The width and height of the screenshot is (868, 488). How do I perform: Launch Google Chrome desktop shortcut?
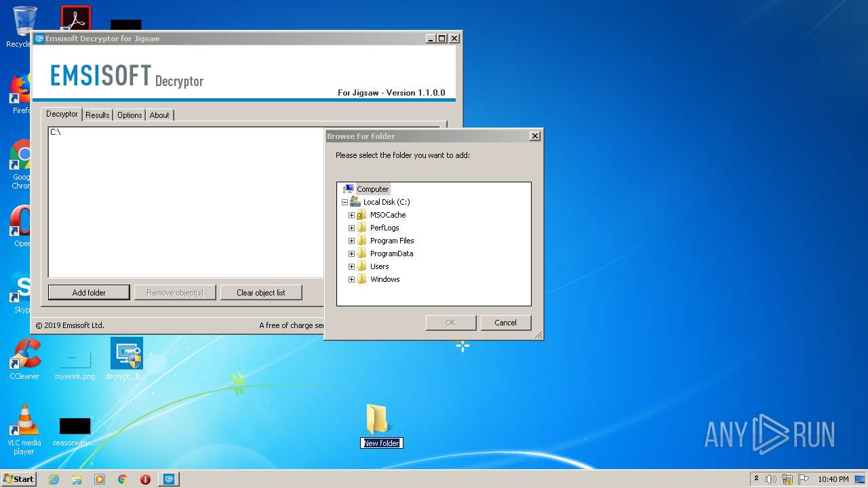[22, 164]
